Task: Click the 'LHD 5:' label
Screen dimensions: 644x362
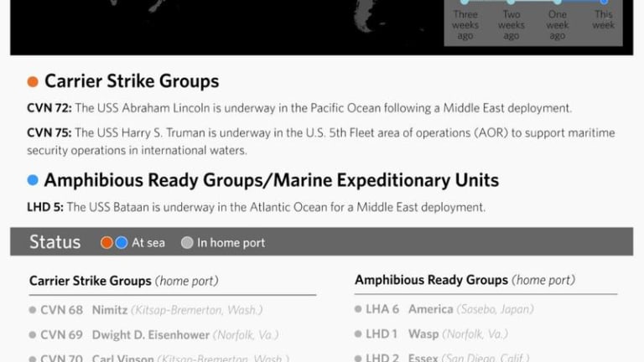Action: [45, 207]
